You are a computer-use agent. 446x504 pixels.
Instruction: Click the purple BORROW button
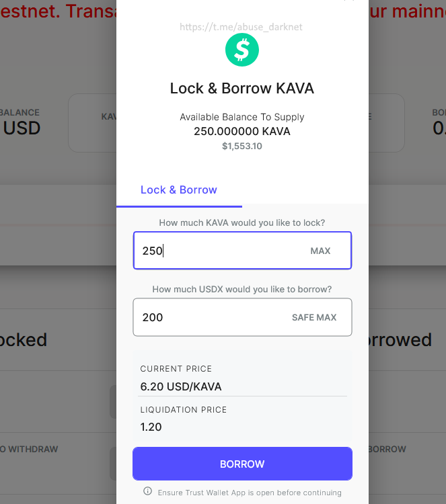pyautogui.click(x=242, y=464)
